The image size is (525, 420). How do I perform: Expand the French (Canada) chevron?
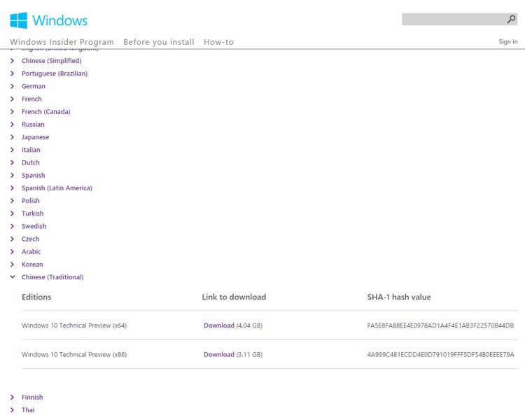(13, 111)
